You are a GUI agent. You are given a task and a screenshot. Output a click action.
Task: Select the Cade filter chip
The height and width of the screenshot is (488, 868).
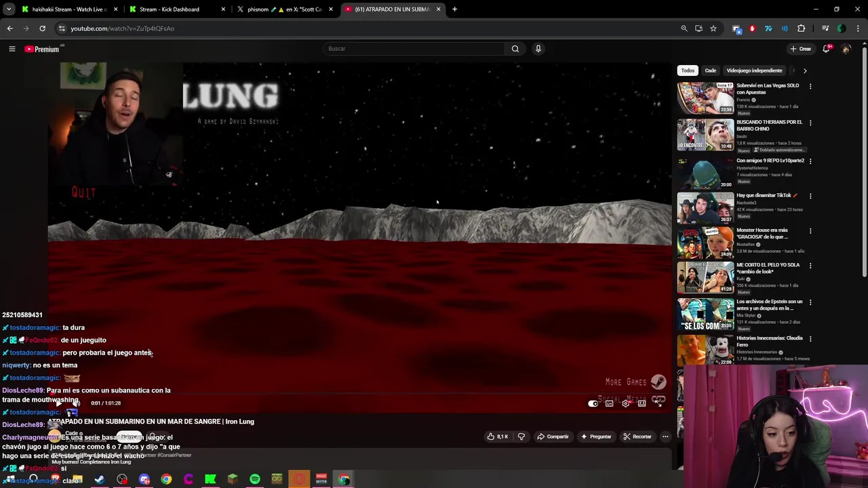click(710, 70)
